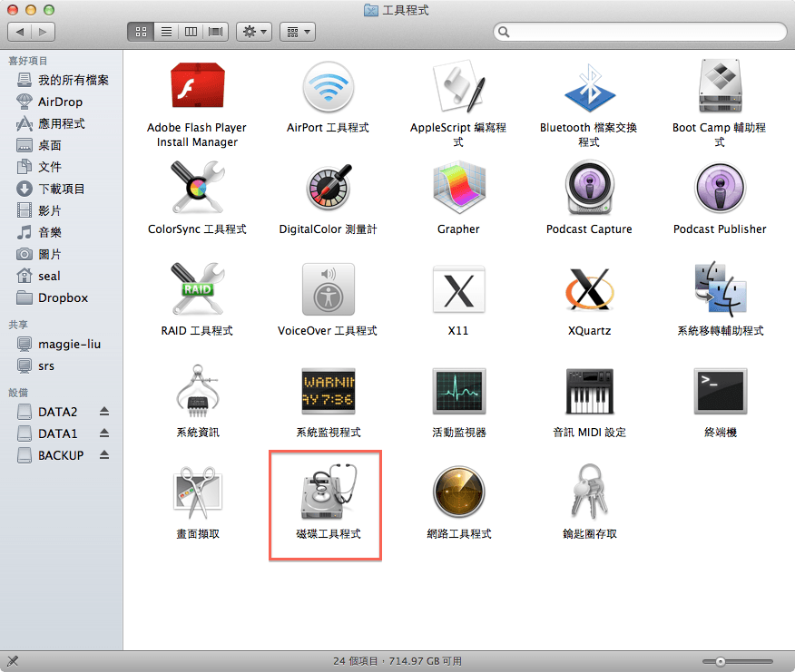
Task: Open the 活動監視器 Activity Monitor icon
Action: point(458,392)
